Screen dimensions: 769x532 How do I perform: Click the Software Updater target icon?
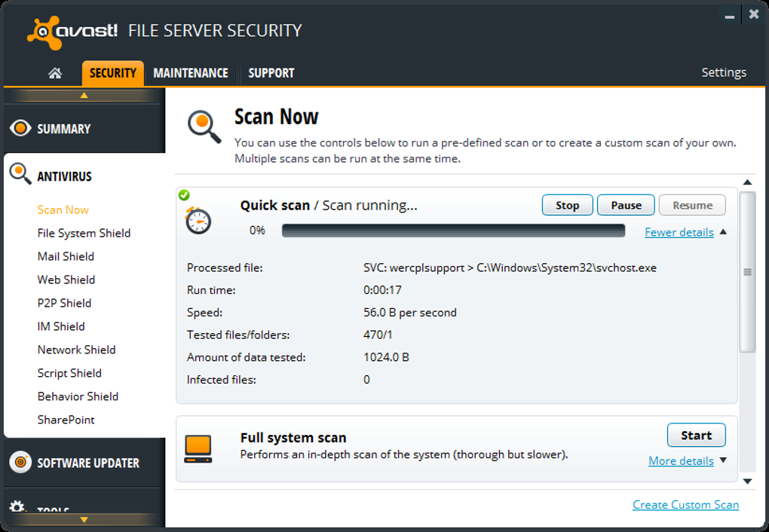pyautogui.click(x=20, y=462)
